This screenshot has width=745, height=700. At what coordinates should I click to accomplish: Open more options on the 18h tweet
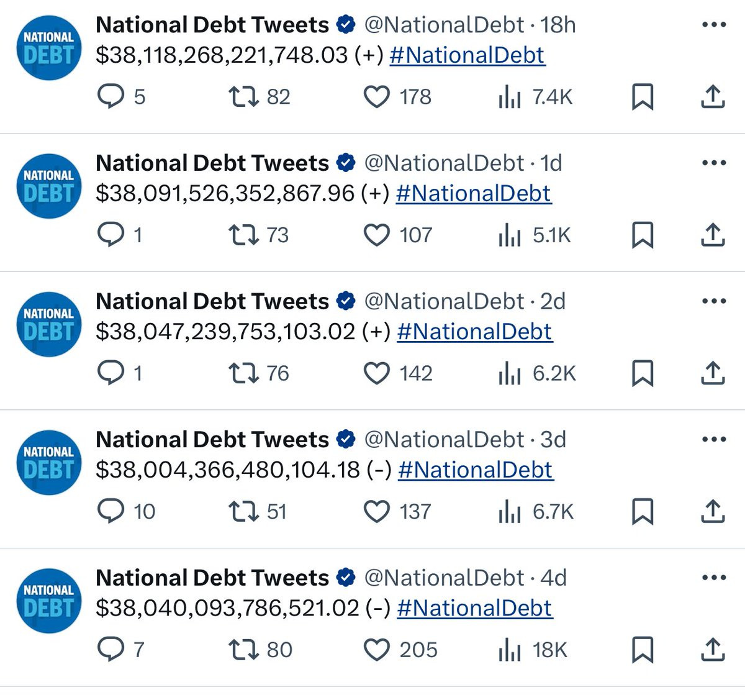(713, 25)
